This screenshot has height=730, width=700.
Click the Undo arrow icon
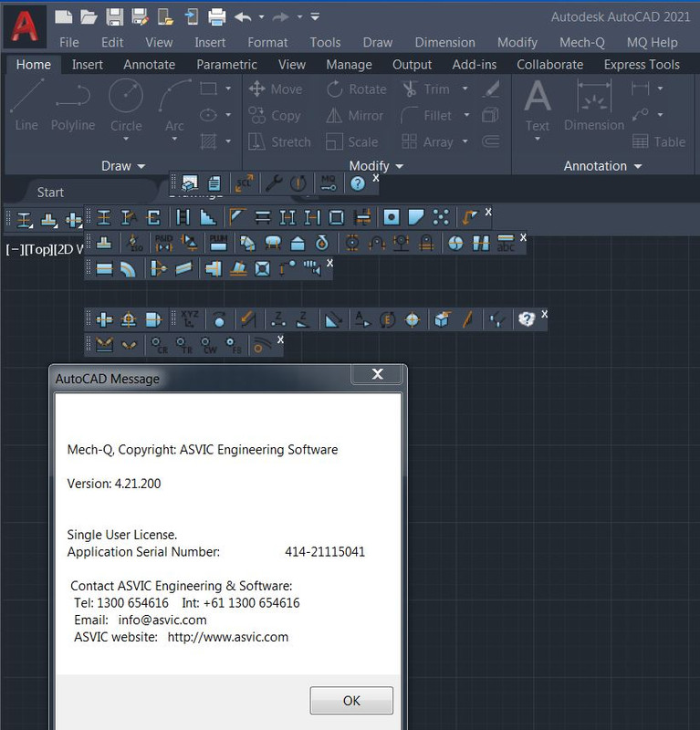[243, 17]
